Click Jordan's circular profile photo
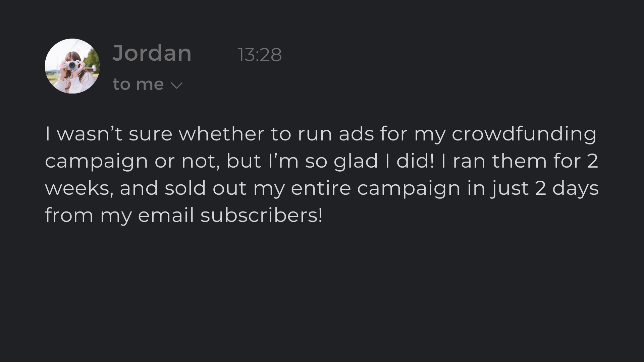 tap(72, 66)
